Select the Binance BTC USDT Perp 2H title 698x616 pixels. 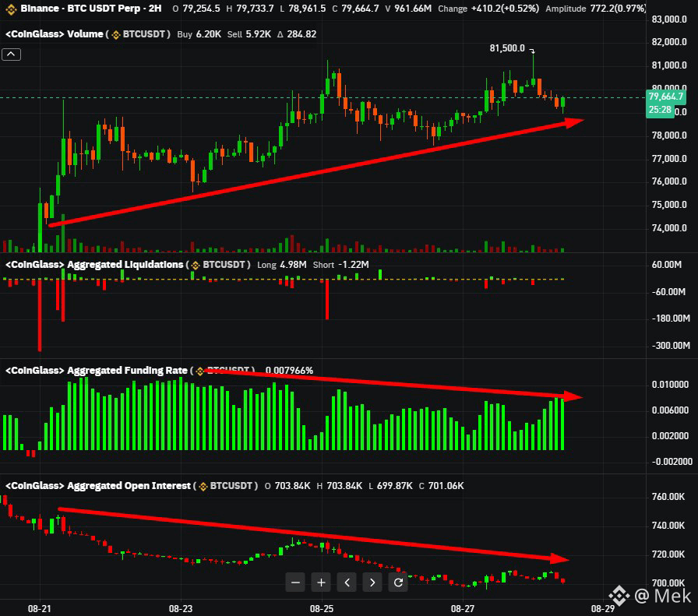click(x=91, y=9)
